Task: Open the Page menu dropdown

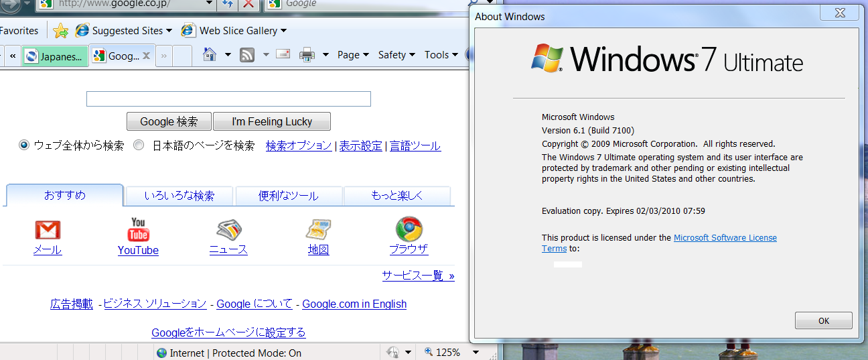Action: 353,55
